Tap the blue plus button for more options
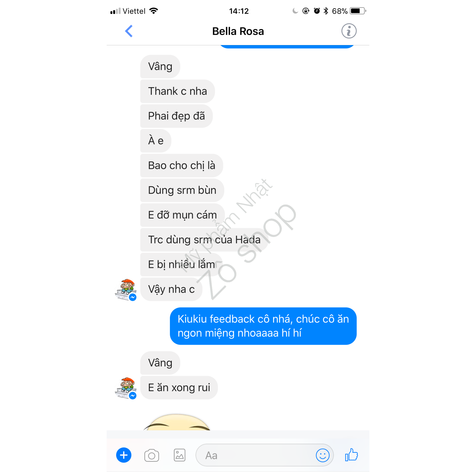This screenshot has width=476, height=476. (x=124, y=455)
